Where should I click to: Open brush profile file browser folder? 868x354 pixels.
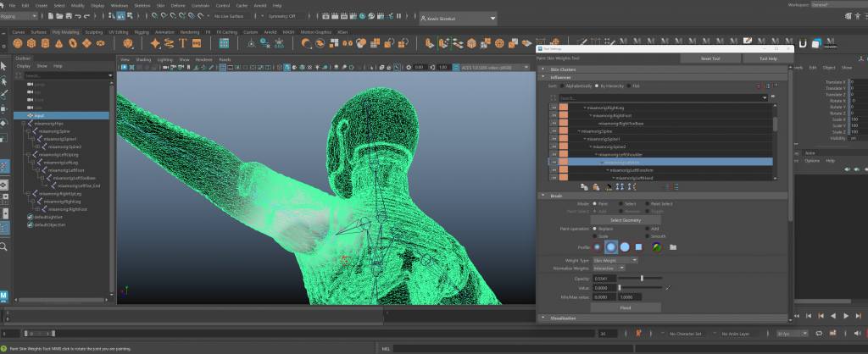672,246
